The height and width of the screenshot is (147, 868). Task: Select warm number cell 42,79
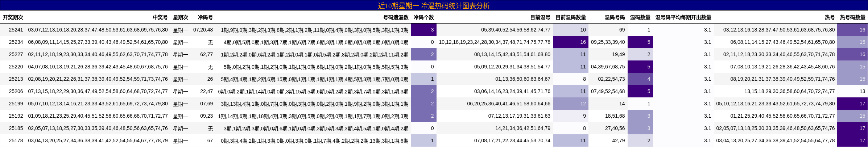point(619,140)
